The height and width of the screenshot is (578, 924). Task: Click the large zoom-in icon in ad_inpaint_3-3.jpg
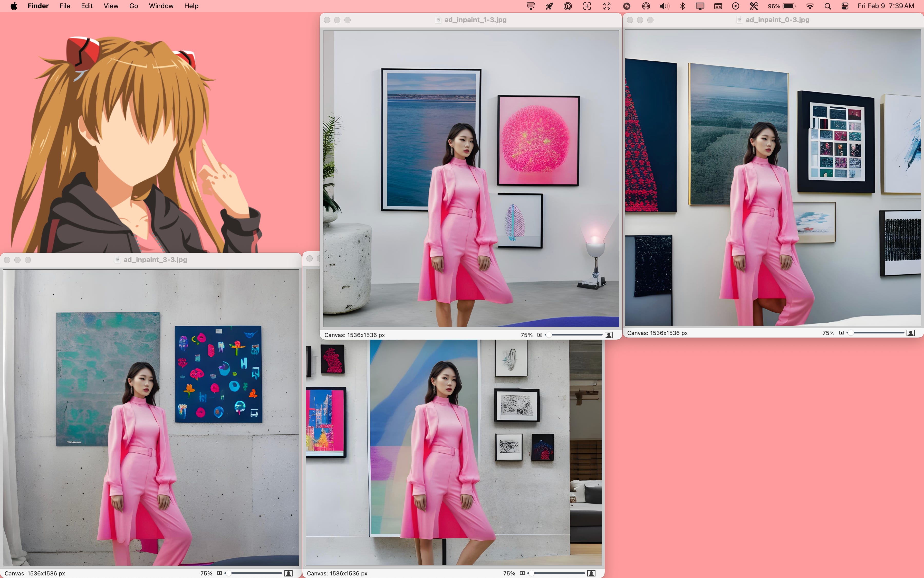click(289, 573)
